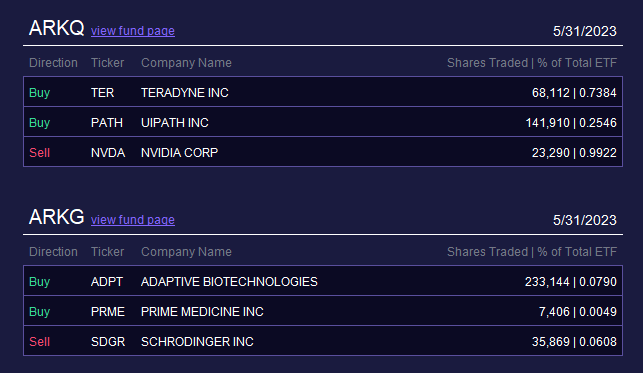Viewport: 643px width, 373px height.
Task: Open ARKQ view fund page link
Action: [x=133, y=31]
